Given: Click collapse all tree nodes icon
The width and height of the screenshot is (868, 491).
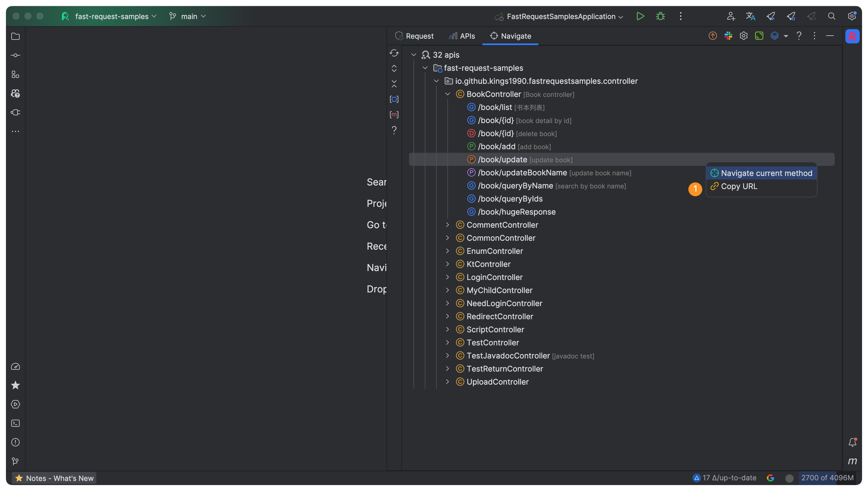Looking at the screenshot, I should tap(394, 84).
